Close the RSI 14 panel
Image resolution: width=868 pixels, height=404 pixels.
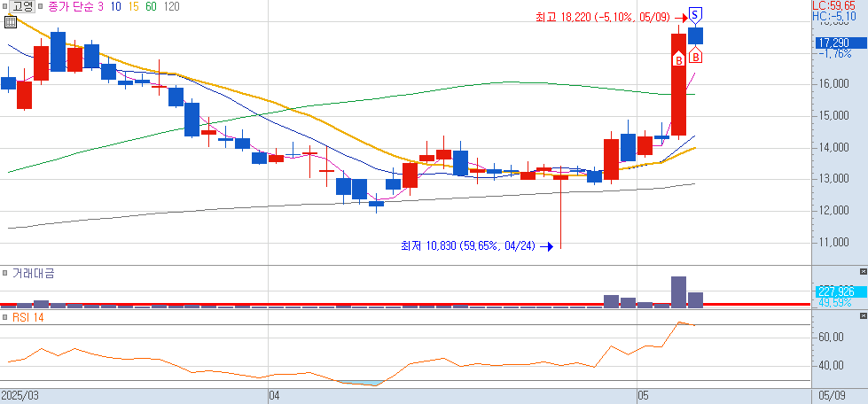click(863, 315)
